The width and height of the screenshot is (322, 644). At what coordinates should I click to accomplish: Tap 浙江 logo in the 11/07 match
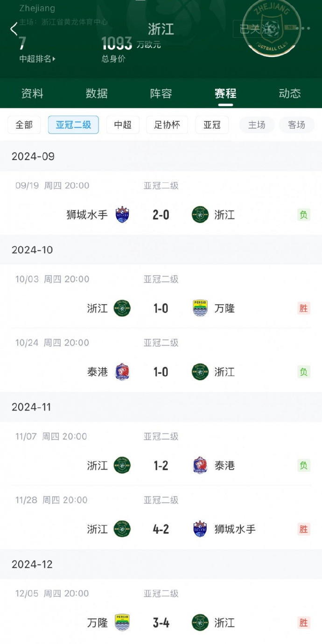click(122, 466)
